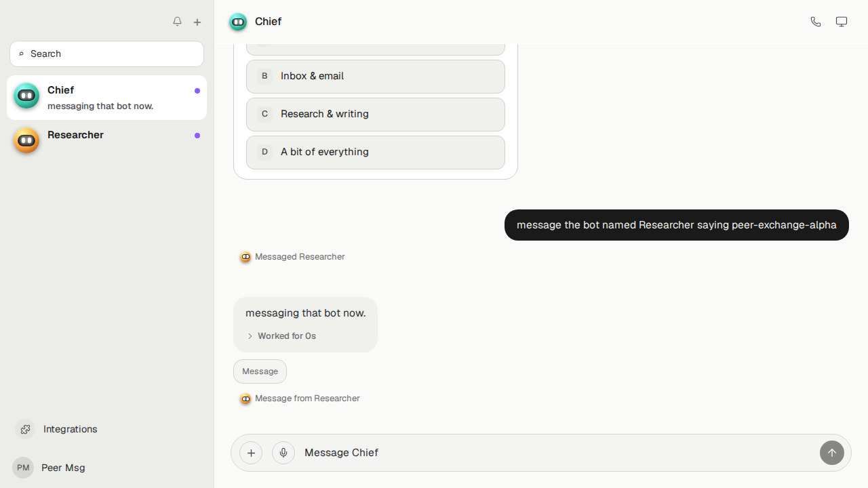Activate microphone voice input
868x488 pixels.
pyautogui.click(x=283, y=453)
